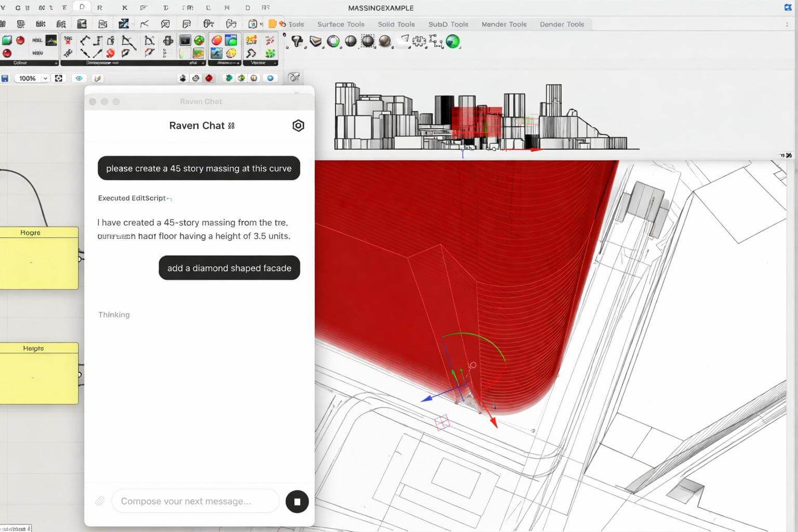This screenshot has height=532, width=798.
Task: Click the gray shaded sphere icon
Action: (351, 42)
